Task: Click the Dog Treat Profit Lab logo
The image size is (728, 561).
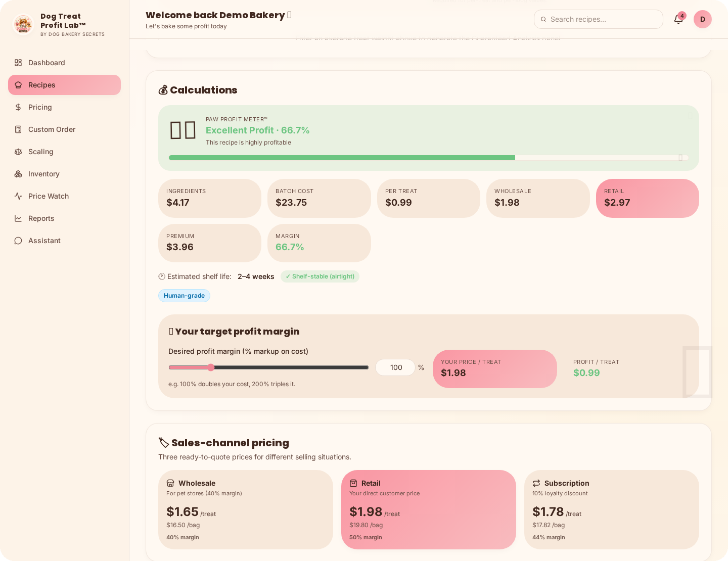Action: click(x=23, y=24)
